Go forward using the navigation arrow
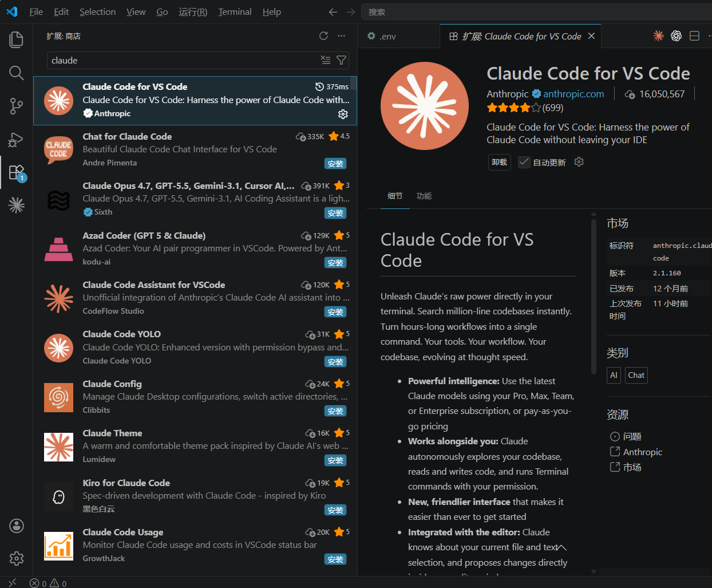712x588 pixels. pos(351,11)
